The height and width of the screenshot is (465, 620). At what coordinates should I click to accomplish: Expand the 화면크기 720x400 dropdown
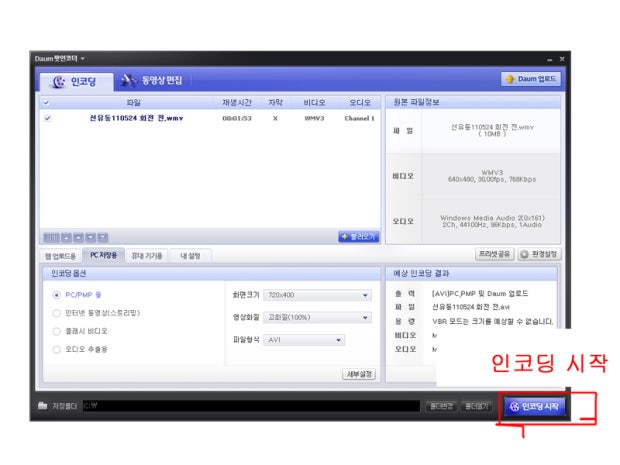pos(318,295)
